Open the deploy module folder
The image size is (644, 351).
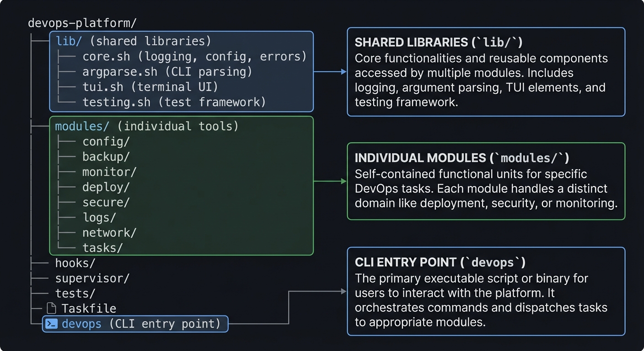106,187
